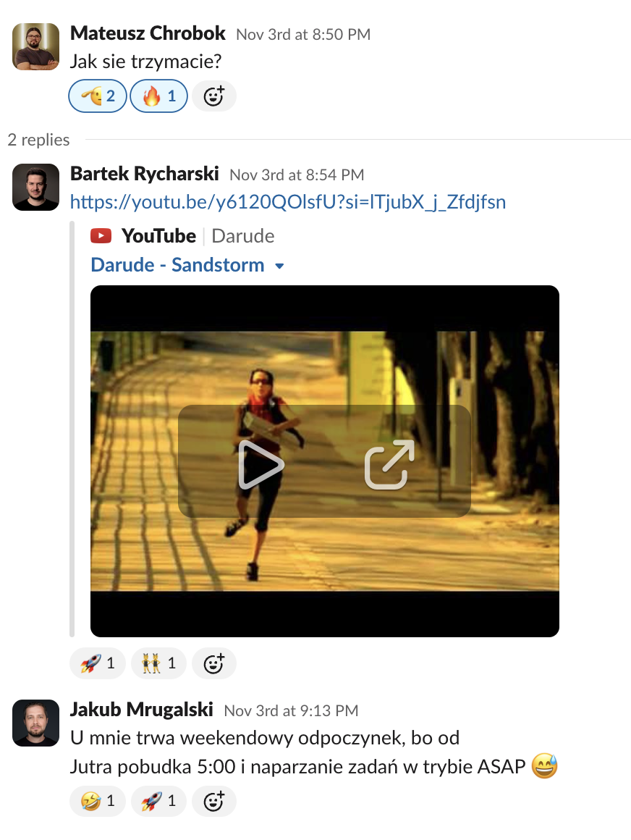Image resolution: width=631 pixels, height=840 pixels.
Task: Toggle the saluting face reaction on Mateusz's message
Action: (98, 96)
